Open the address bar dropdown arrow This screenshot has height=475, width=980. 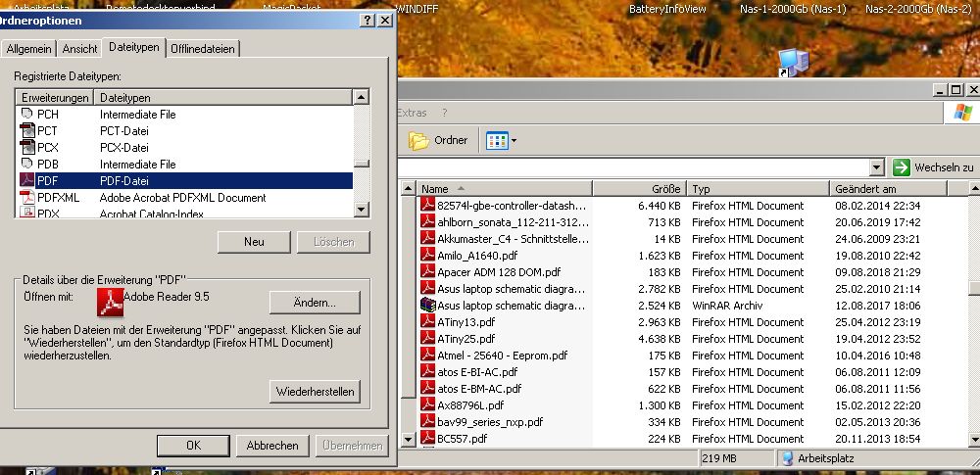[x=877, y=167]
